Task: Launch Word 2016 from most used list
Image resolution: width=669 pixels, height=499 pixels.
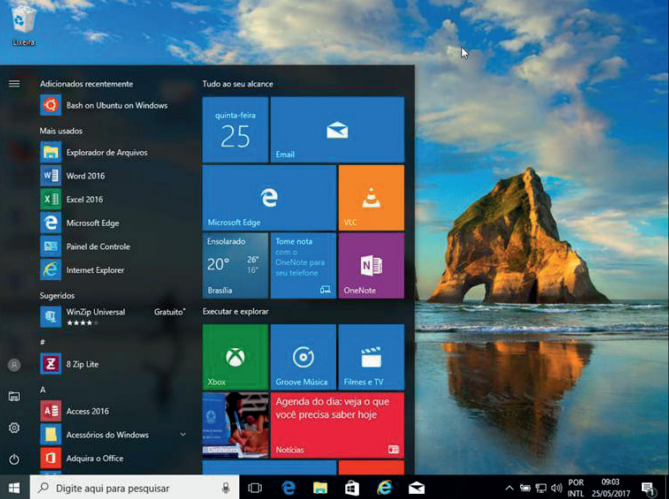Action: [85, 176]
